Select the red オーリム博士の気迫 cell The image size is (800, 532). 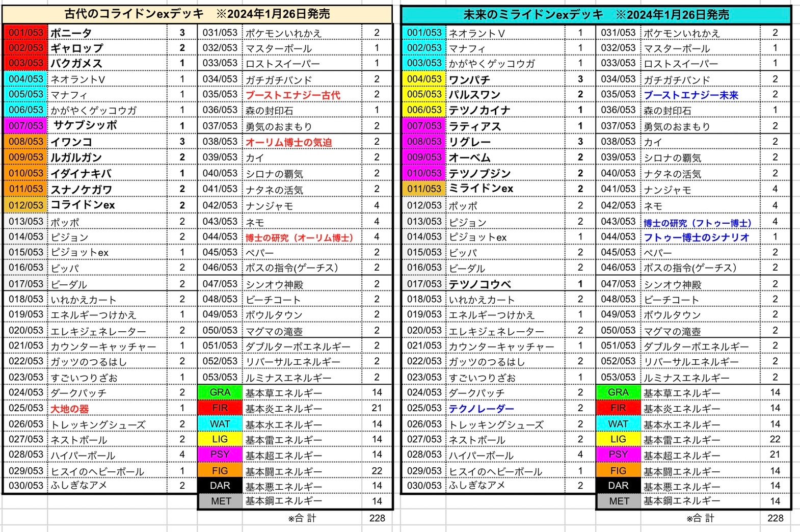[302, 142]
